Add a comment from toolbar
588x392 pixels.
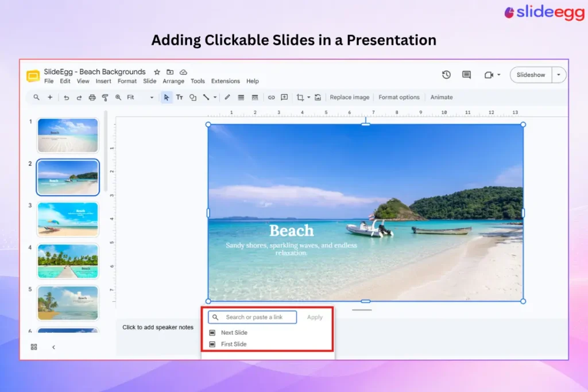point(284,98)
